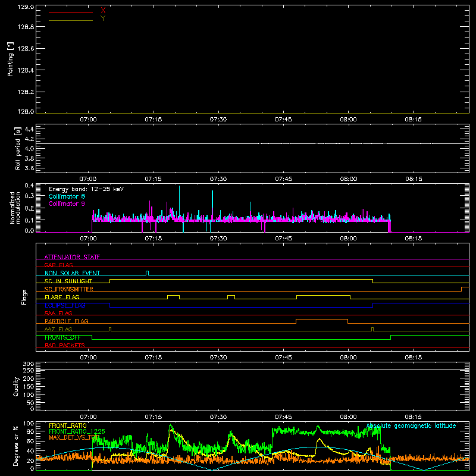Image resolution: width=476 pixels, height=476 pixels.
Task: Click the 'Degrees or %' axis title
Action: [16, 446]
